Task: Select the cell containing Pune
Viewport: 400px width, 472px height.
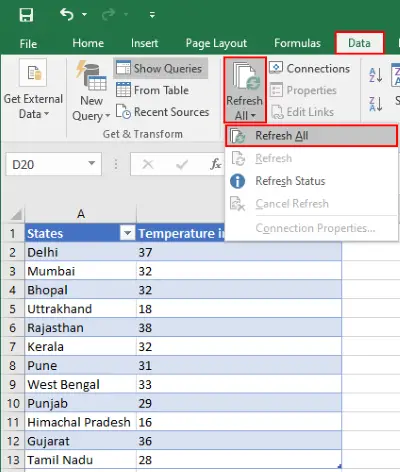Action: (x=80, y=365)
